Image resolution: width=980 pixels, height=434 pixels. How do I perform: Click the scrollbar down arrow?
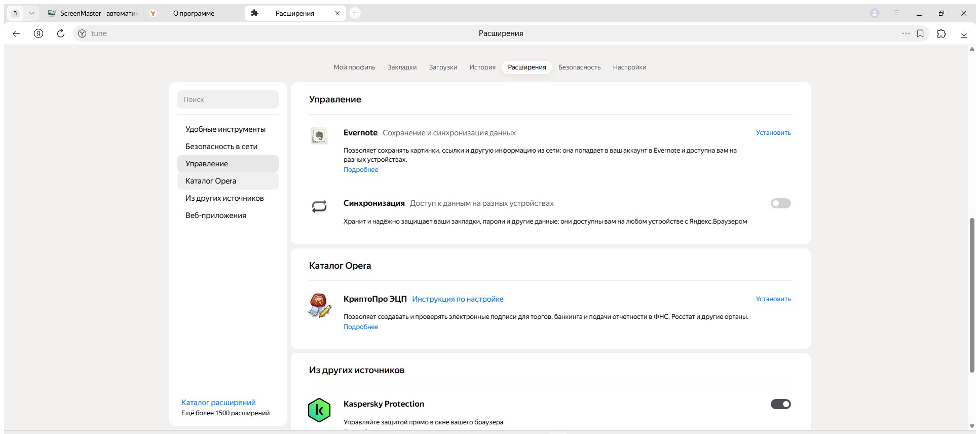972,426
